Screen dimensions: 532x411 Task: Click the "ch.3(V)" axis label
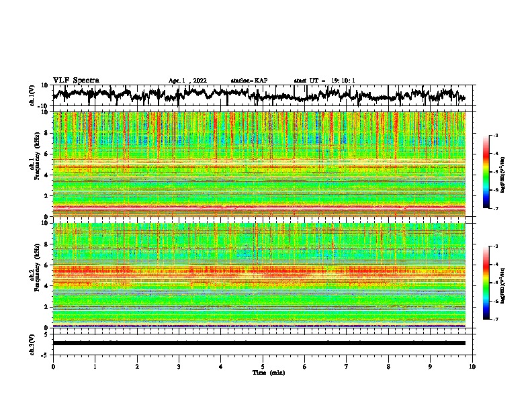point(32,345)
